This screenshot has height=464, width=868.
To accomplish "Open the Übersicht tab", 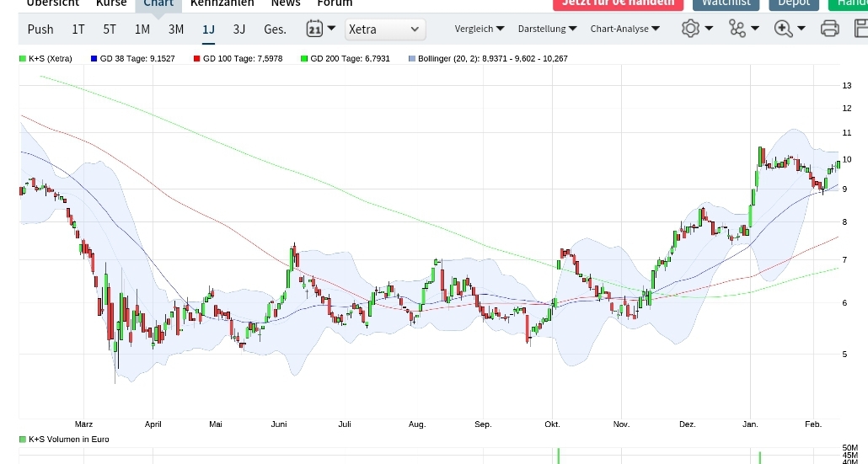I will (x=52, y=3).
